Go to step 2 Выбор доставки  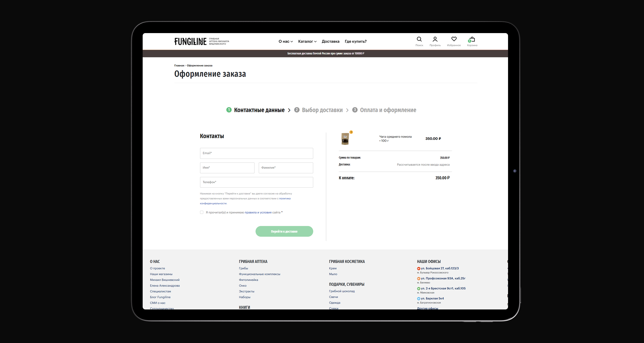[322, 110]
